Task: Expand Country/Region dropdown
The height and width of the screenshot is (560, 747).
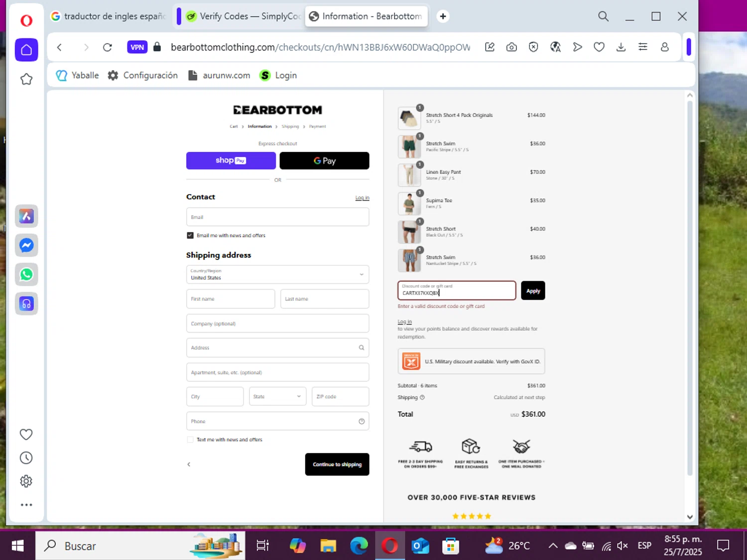Action: point(277,274)
